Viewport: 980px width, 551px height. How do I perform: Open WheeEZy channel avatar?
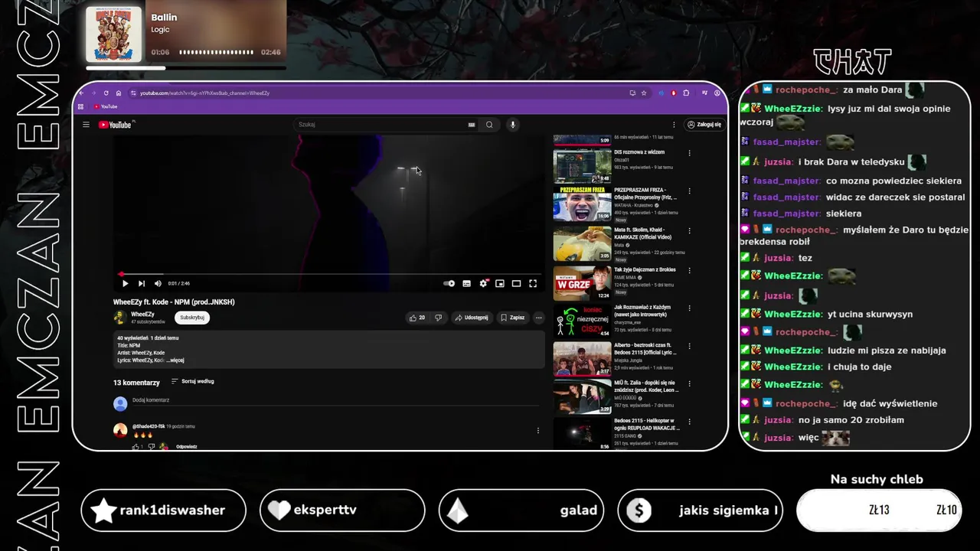pyautogui.click(x=120, y=317)
